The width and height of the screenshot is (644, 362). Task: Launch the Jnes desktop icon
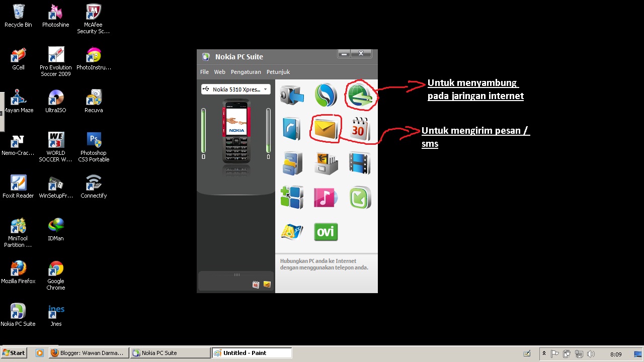coord(56,315)
